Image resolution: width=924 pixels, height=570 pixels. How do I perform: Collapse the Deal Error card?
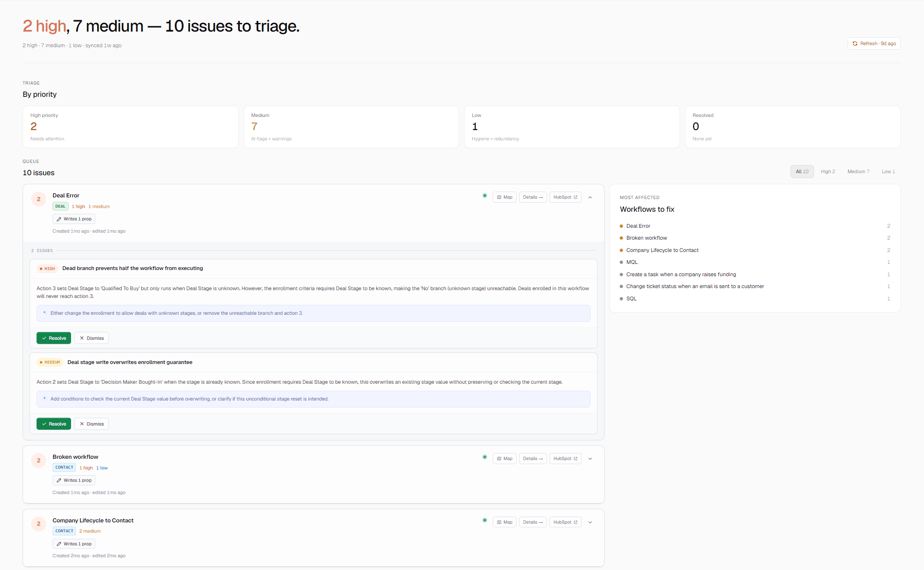[590, 197]
